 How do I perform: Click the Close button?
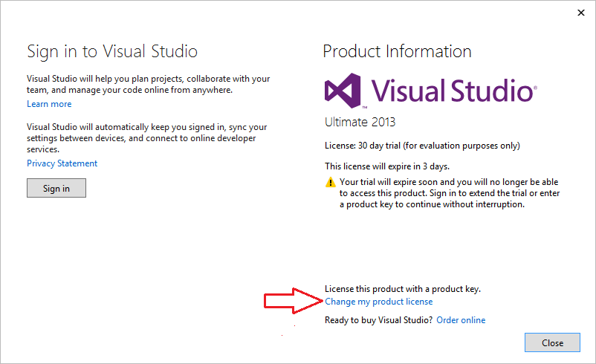click(552, 342)
